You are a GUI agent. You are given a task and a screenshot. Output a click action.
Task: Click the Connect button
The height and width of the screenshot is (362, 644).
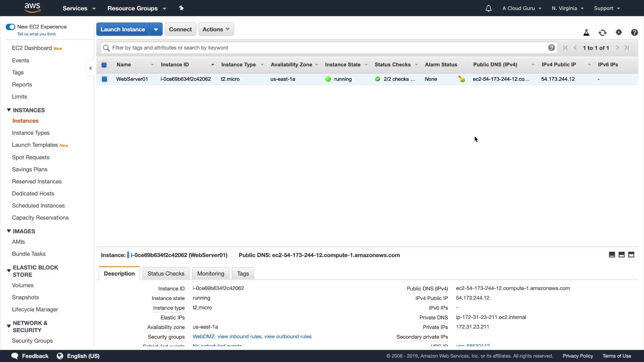coord(180,29)
